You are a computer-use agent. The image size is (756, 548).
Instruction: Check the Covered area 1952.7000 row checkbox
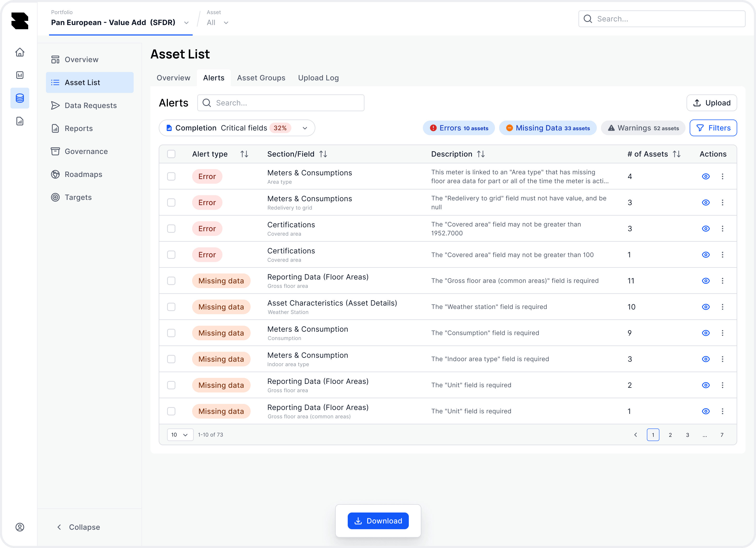pos(171,229)
